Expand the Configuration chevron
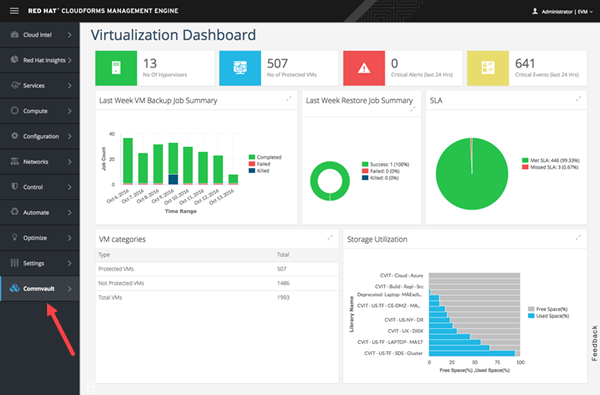Screen dimensions: 600x395 (70, 136)
